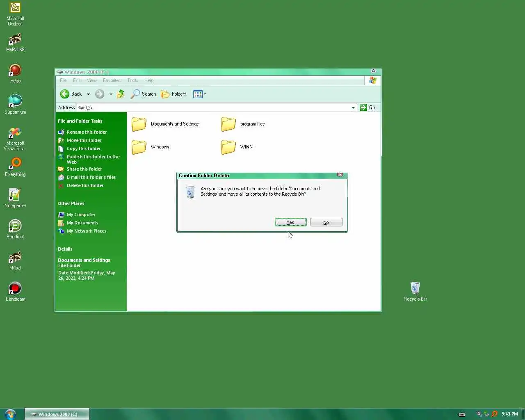This screenshot has height=420, width=525.
Task: Click the Go button next to address
Action: (367, 107)
